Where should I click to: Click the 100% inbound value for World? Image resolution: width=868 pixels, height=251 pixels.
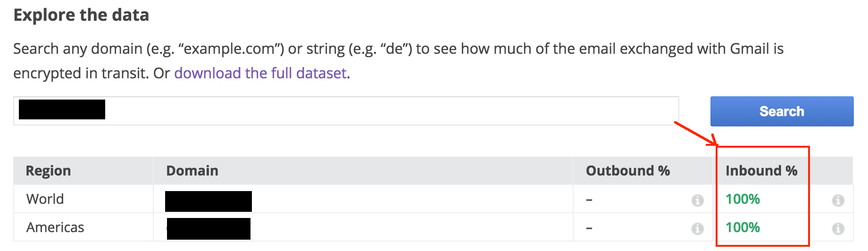(x=743, y=199)
